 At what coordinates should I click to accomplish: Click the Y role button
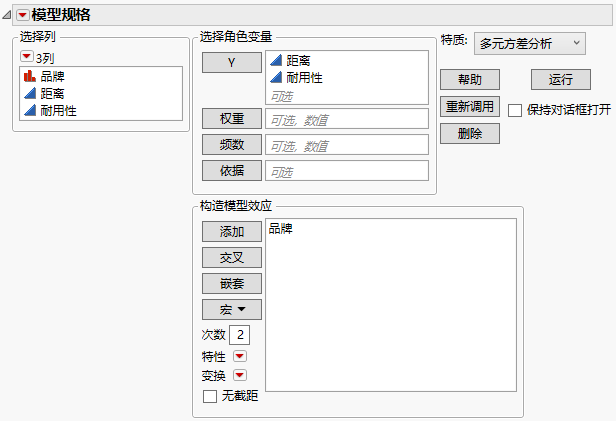[232, 62]
